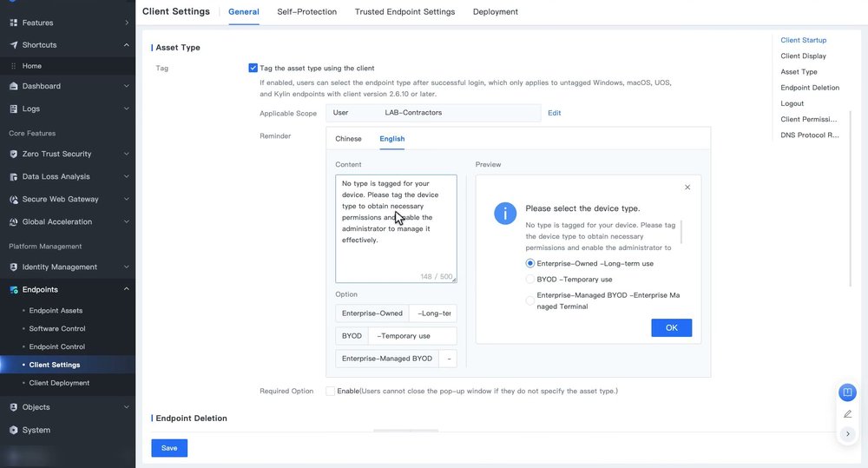Open the Deployment tab

click(496, 11)
